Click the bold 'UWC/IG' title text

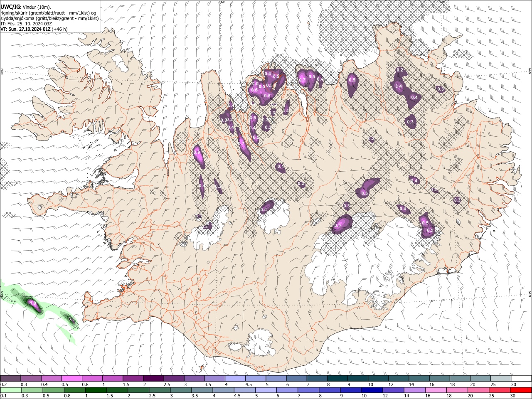click(10, 7)
